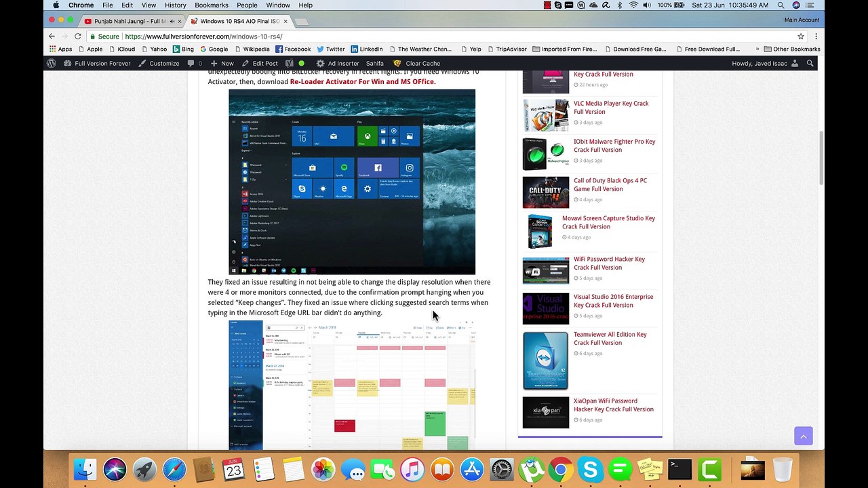
Task: Open the Re-Loader Activator download link
Action: point(363,82)
